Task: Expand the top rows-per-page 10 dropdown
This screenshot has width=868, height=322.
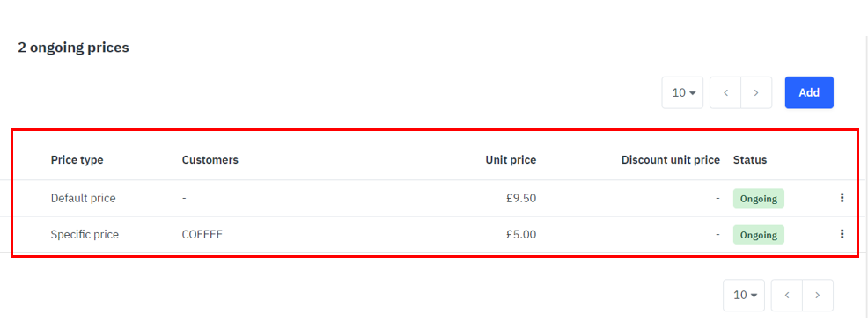Action: coord(682,92)
